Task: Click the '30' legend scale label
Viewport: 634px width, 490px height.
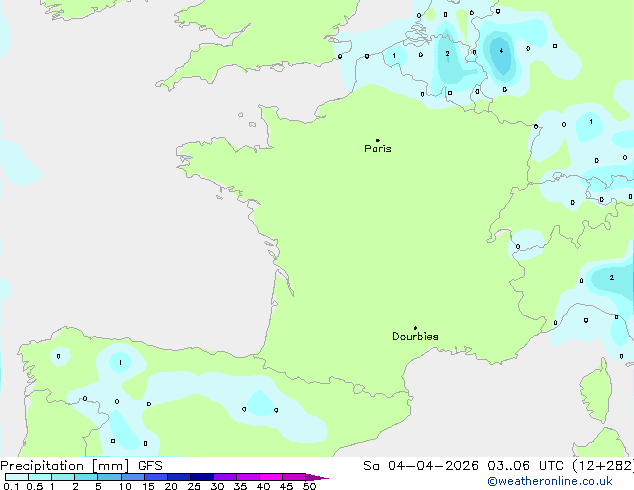Action: (x=217, y=486)
